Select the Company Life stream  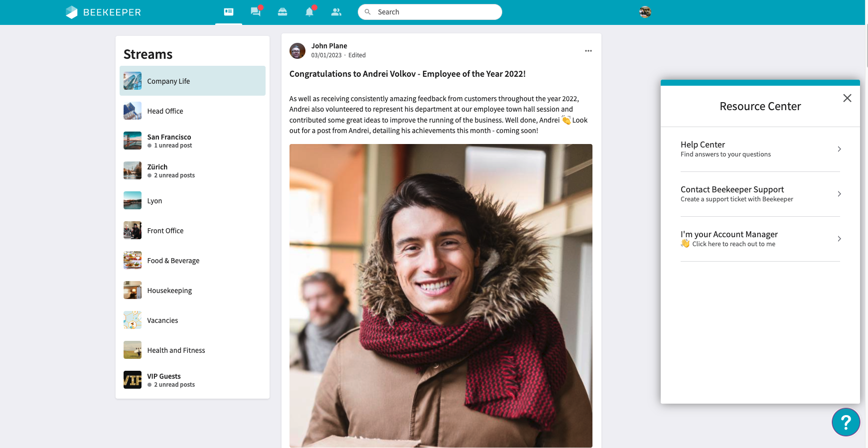(192, 81)
